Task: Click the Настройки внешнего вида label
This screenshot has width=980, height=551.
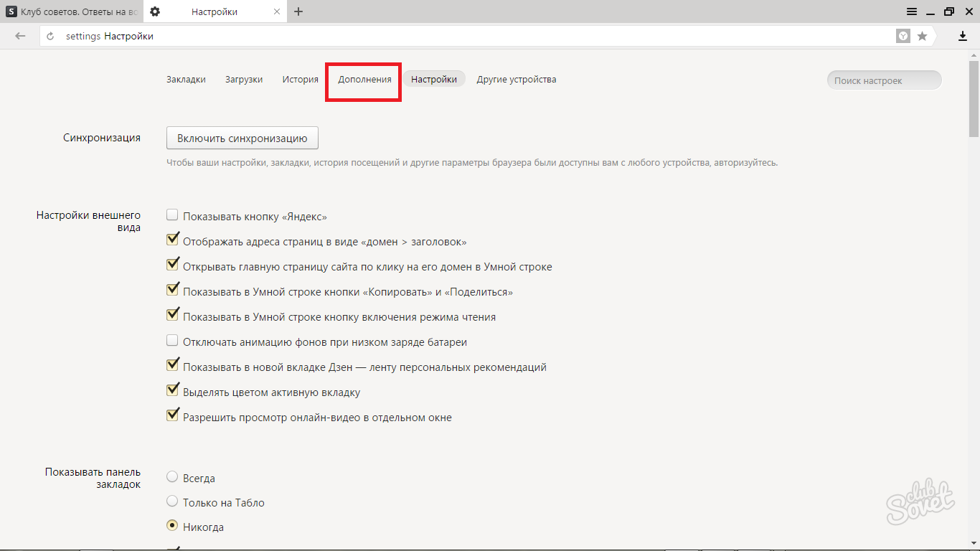Action: point(88,221)
